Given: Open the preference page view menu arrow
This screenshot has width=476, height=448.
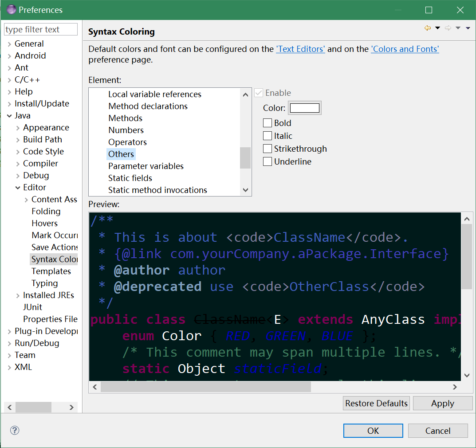Looking at the screenshot, I should [468, 28].
